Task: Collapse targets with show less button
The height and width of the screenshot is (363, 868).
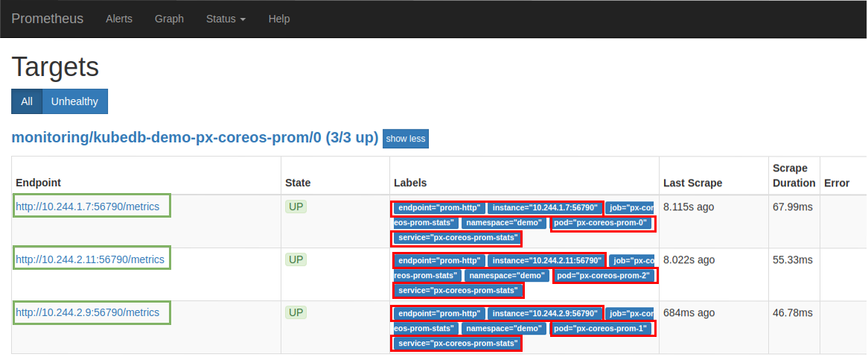Action: pos(406,139)
